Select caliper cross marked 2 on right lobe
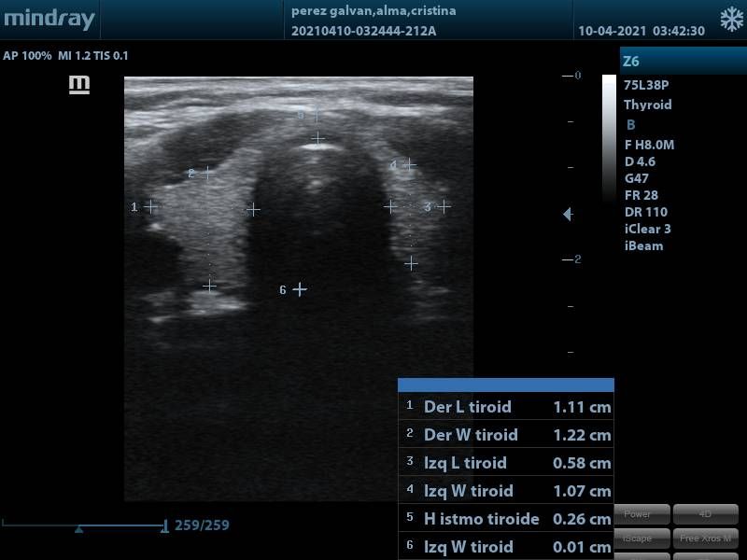This screenshot has height=560, width=747. coord(208,173)
